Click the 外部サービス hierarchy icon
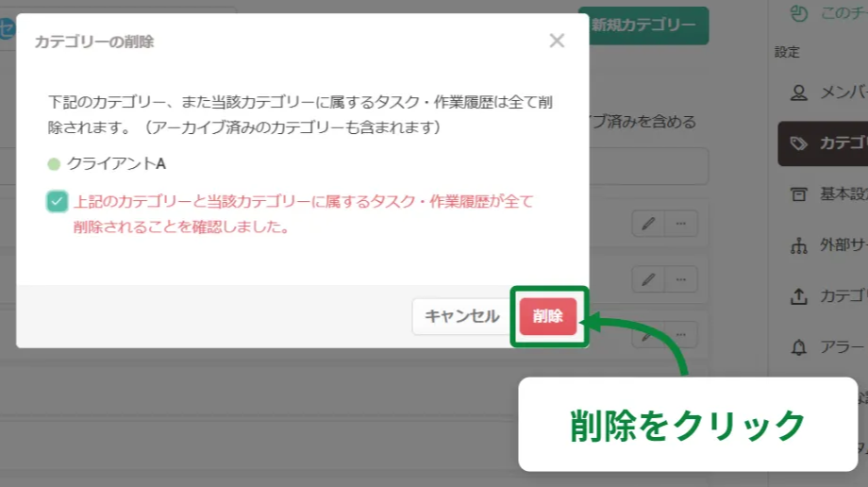The image size is (868, 487). coord(798,245)
